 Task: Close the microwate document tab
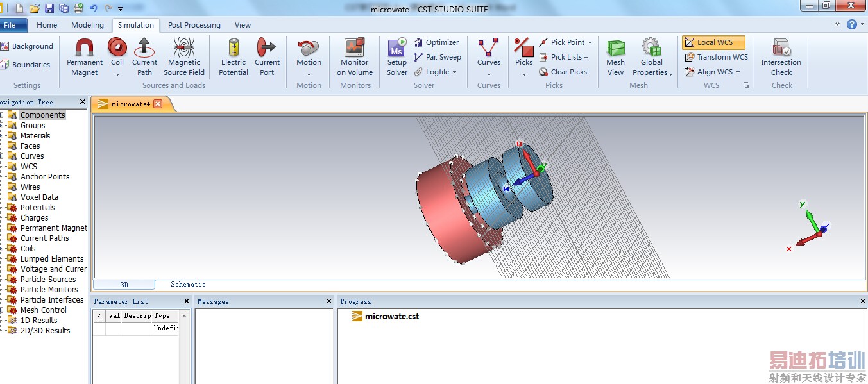click(x=158, y=104)
